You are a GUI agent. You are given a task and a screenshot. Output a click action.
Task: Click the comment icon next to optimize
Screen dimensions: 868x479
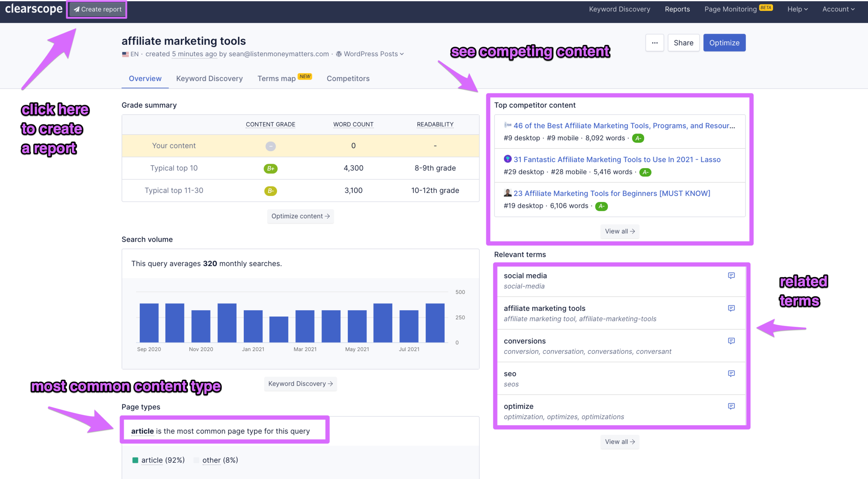[x=731, y=406]
